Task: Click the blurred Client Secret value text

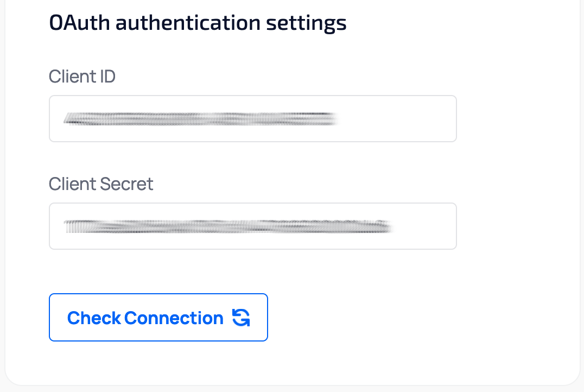Action: 227,226
